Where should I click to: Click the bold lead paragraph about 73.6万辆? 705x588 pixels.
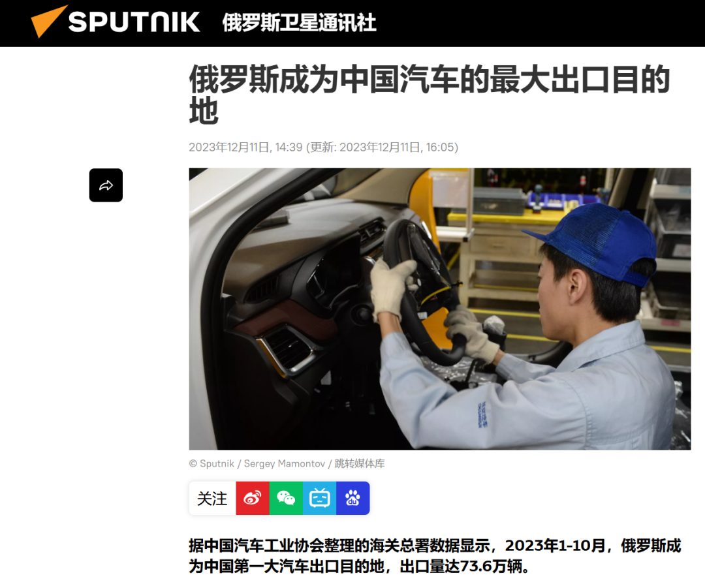click(435, 555)
